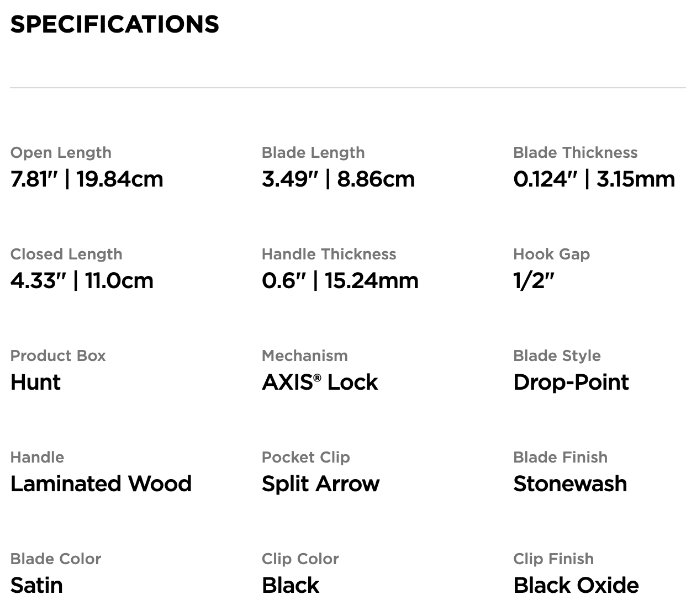Select the 4.33" | 11.0cm value
Image resolution: width=686 pixels, height=616 pixels.
coord(82,281)
